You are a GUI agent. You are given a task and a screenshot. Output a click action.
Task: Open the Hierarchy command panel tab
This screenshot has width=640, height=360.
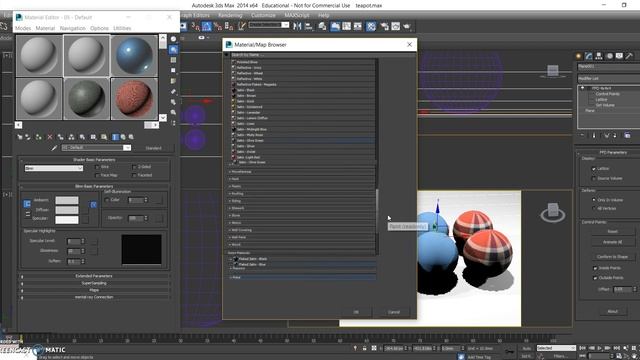pyautogui.click(x=599, y=56)
